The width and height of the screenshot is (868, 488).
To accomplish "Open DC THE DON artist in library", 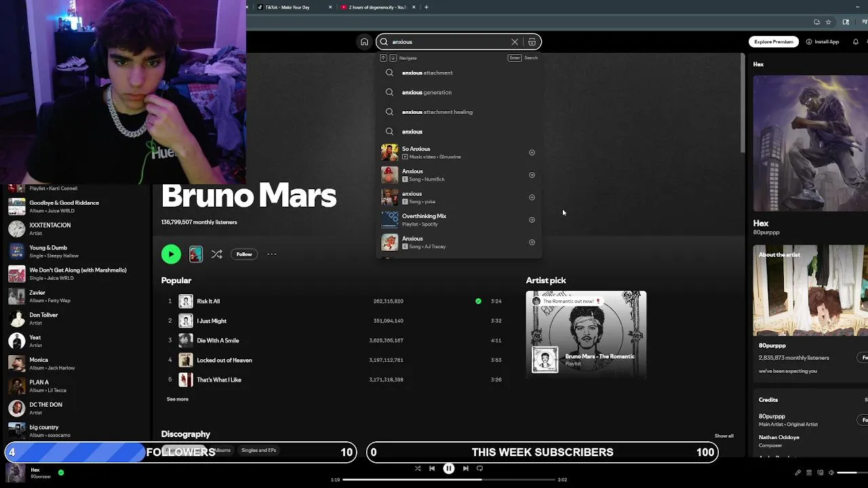I will 75,408.
